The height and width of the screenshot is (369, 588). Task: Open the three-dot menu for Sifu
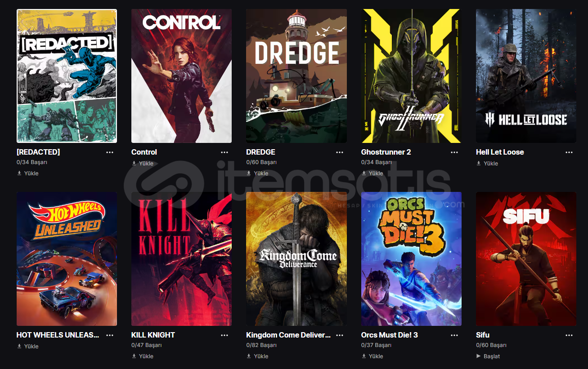[x=569, y=335]
